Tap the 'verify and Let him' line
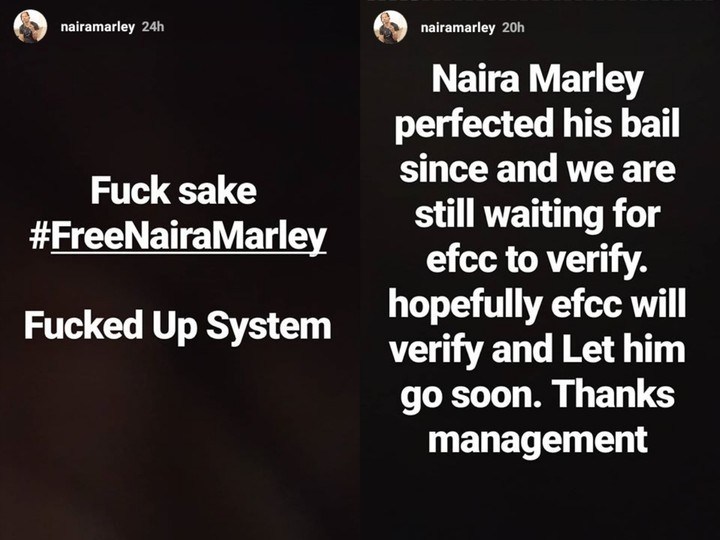Screen dimensions: 720x540 coord(537,350)
